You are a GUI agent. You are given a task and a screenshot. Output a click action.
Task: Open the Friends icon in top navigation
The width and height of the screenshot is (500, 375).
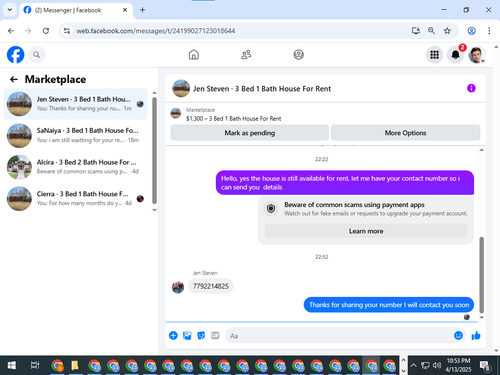246,54
